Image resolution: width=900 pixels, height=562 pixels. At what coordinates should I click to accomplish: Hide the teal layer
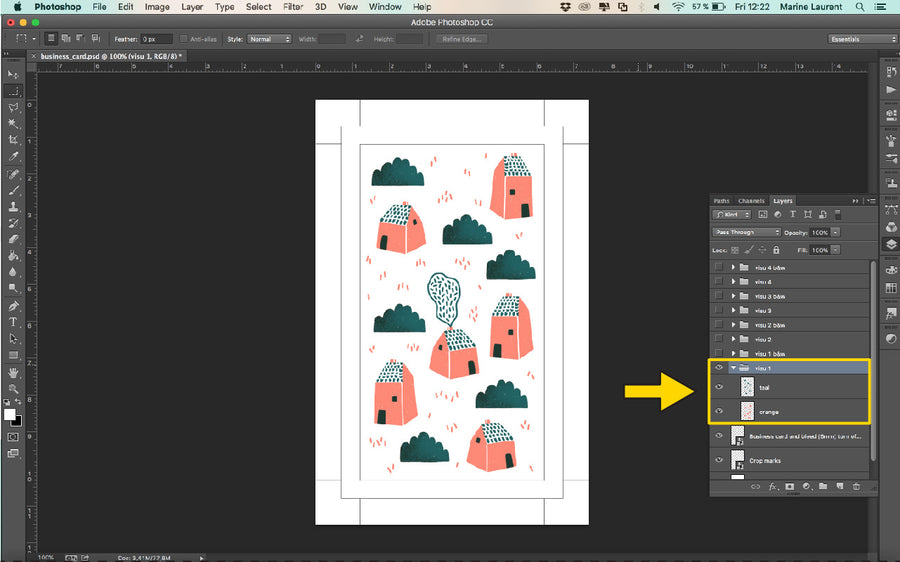[719, 387]
